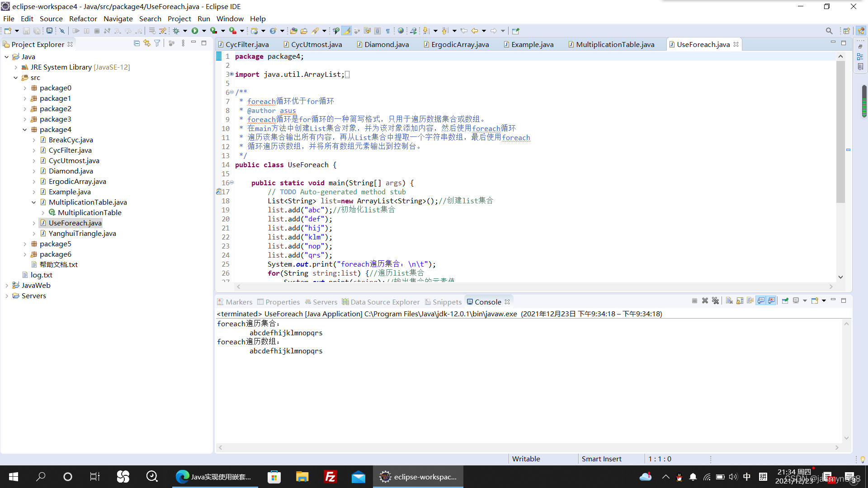
Task: Open the Navigate menu
Action: [x=118, y=19]
